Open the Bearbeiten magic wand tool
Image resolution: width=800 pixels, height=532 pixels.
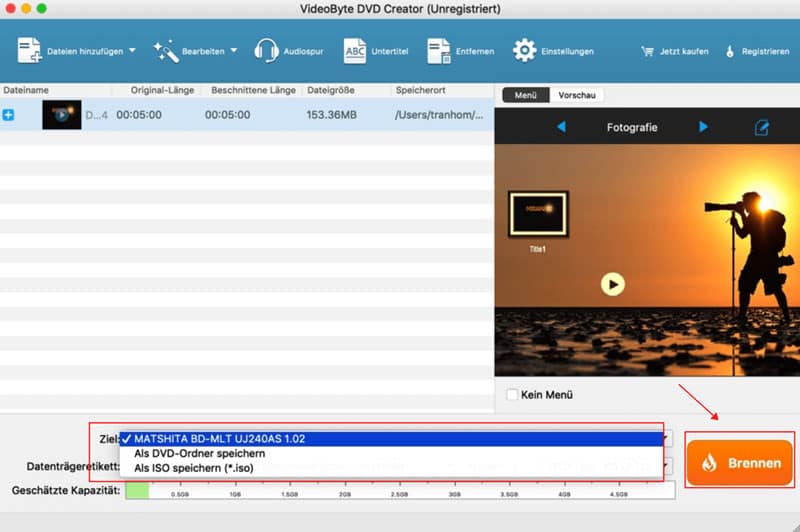click(166, 51)
